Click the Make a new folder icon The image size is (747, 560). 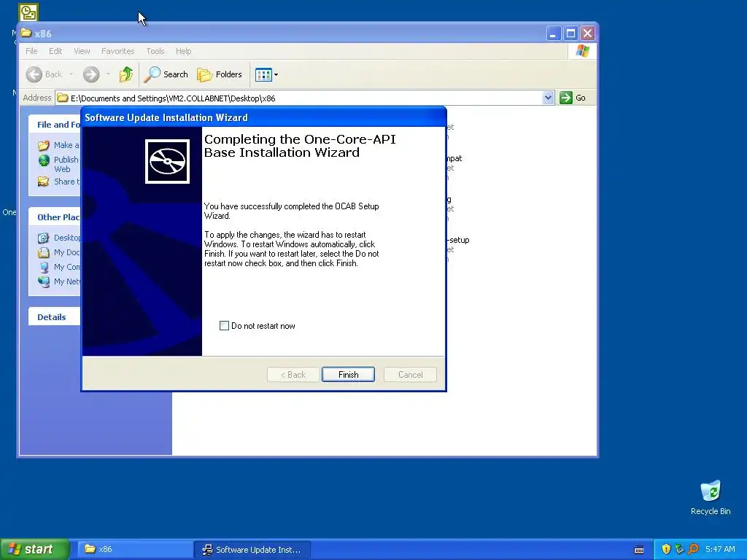44,145
